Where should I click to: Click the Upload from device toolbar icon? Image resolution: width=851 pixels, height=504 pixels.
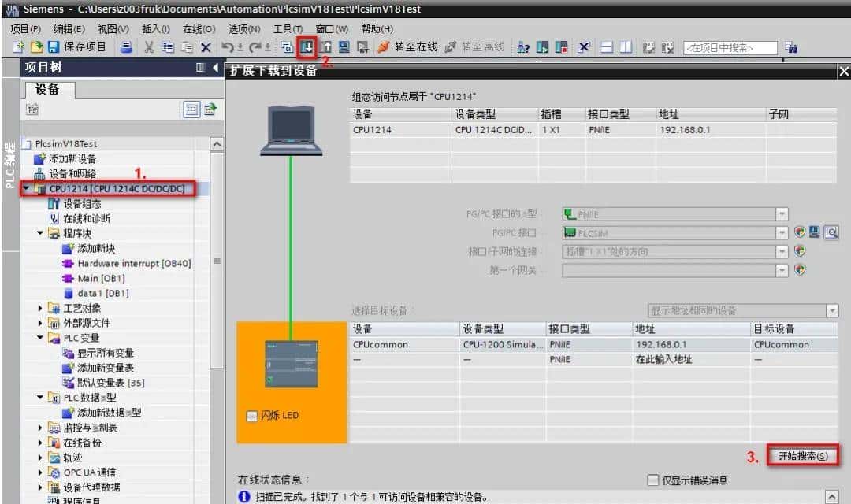click(x=326, y=47)
